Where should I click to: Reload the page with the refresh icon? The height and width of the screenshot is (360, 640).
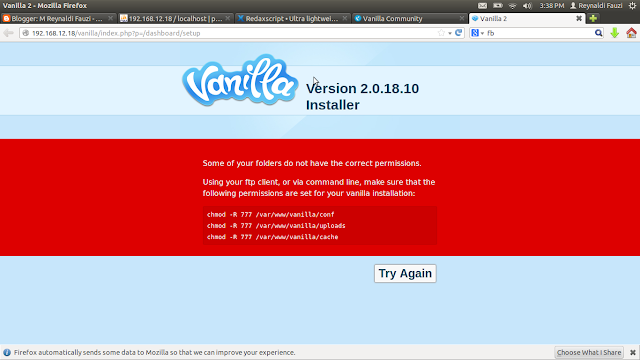[x=458, y=33]
